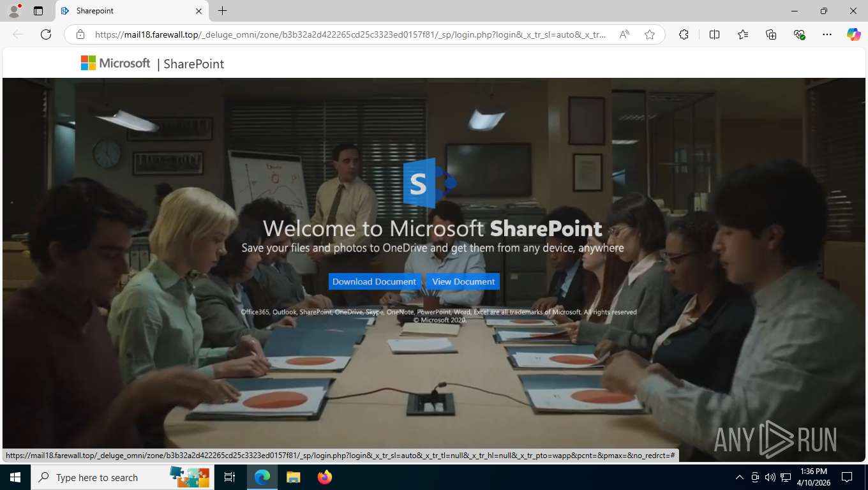
Task: Restore down the Edge window
Action: pyautogui.click(x=824, y=11)
